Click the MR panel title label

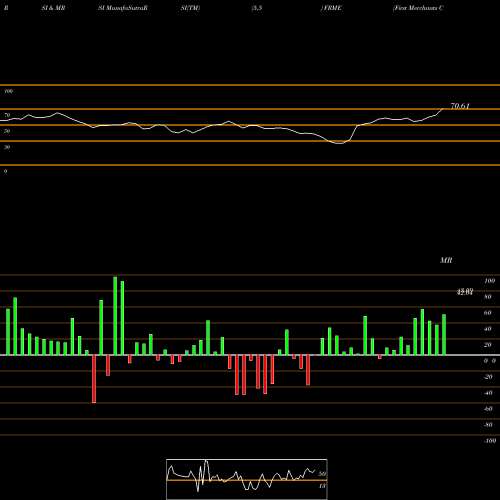(446, 260)
